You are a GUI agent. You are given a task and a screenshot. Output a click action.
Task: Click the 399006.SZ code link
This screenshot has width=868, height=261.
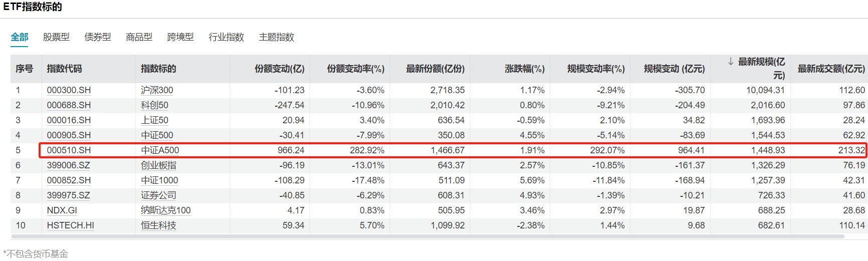[69, 165]
